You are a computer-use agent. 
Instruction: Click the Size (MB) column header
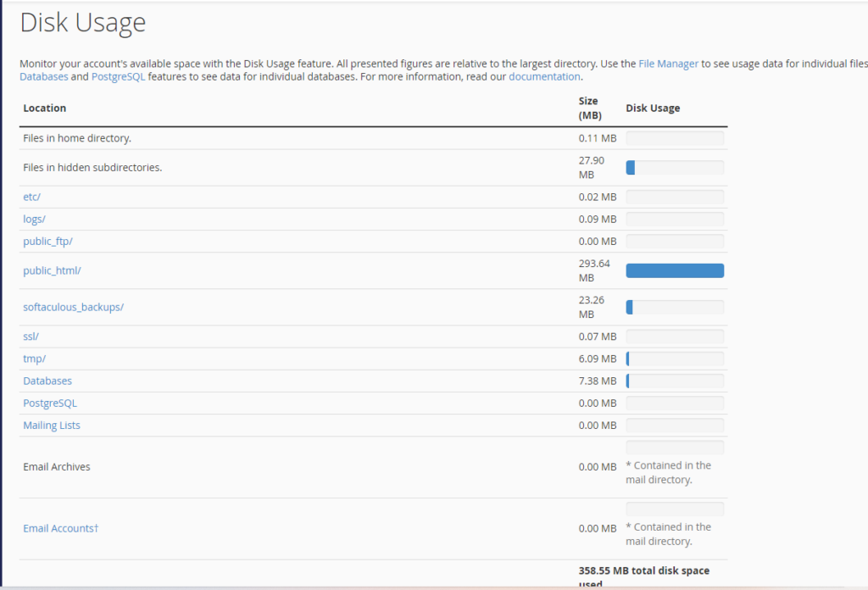coord(587,108)
